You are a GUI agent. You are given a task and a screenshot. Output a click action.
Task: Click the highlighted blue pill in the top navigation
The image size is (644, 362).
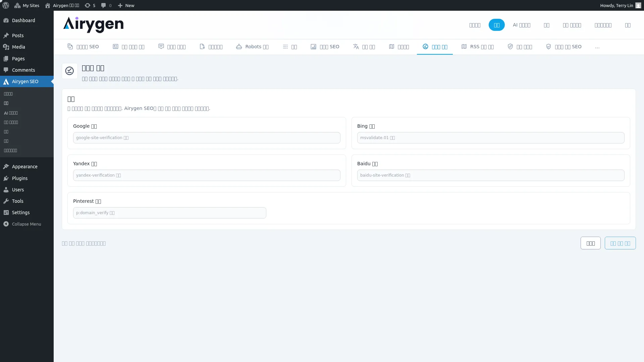pyautogui.click(x=496, y=25)
